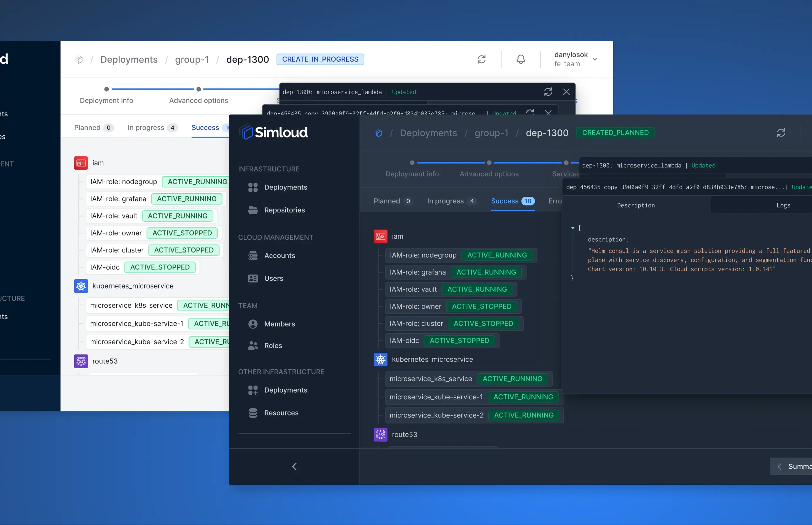Switch to Description tab in dark panel
This screenshot has width=812, height=525.
tap(636, 205)
